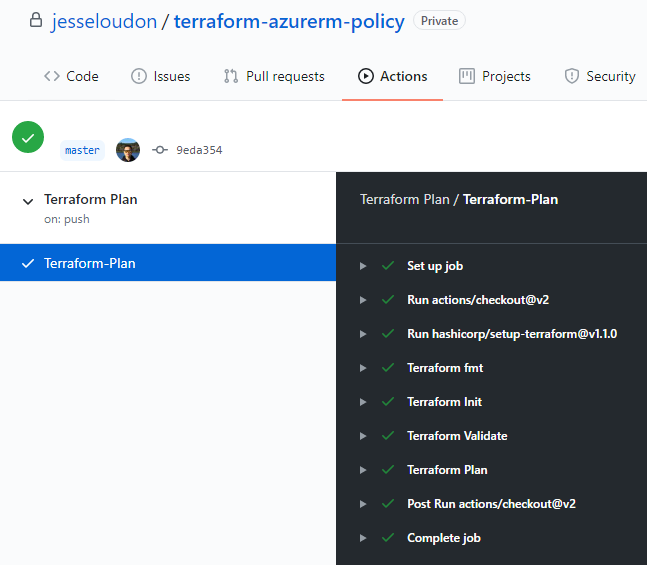Screen dimensions: 647x565
Task: Expand the Post Run actions/checkout@v2 step
Action: tap(363, 504)
